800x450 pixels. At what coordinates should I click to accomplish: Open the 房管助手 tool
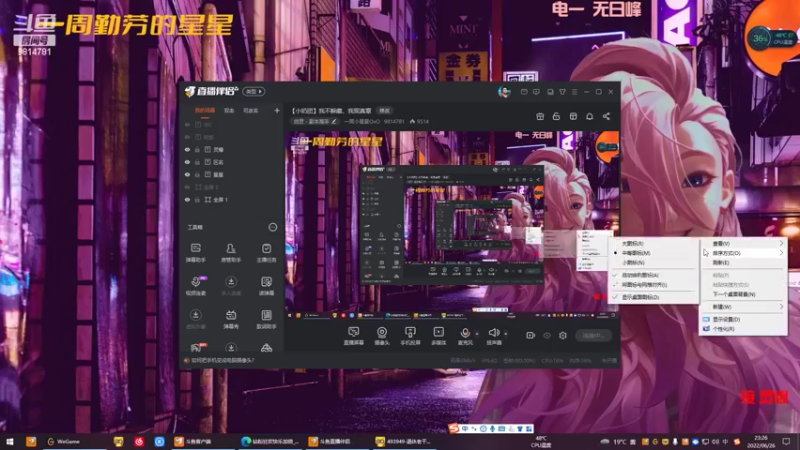point(231,253)
